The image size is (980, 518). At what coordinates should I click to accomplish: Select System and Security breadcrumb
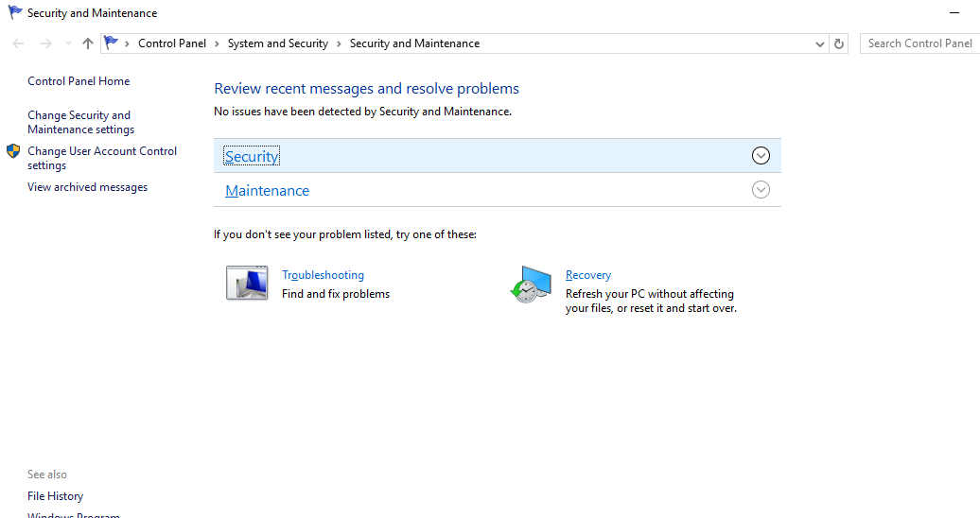pos(277,43)
